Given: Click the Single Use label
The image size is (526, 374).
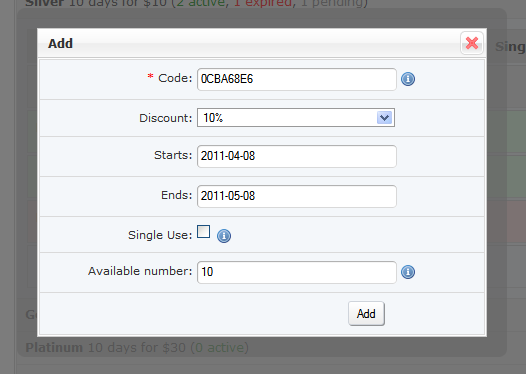Looking at the screenshot, I should 160,235.
